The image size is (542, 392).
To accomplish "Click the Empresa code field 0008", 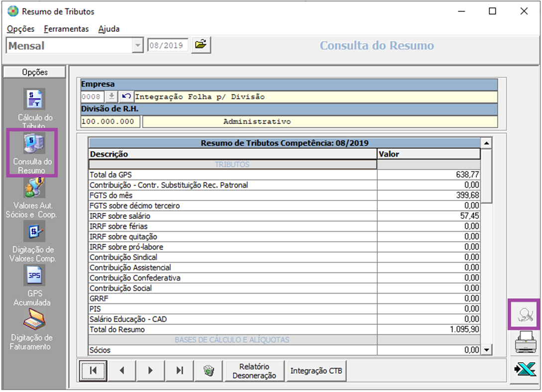I will (x=92, y=97).
